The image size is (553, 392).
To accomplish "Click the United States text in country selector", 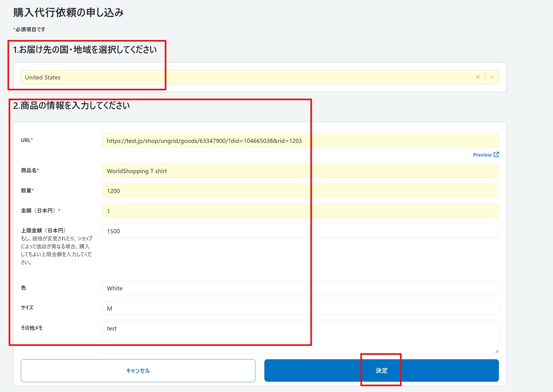I will click(x=42, y=77).
